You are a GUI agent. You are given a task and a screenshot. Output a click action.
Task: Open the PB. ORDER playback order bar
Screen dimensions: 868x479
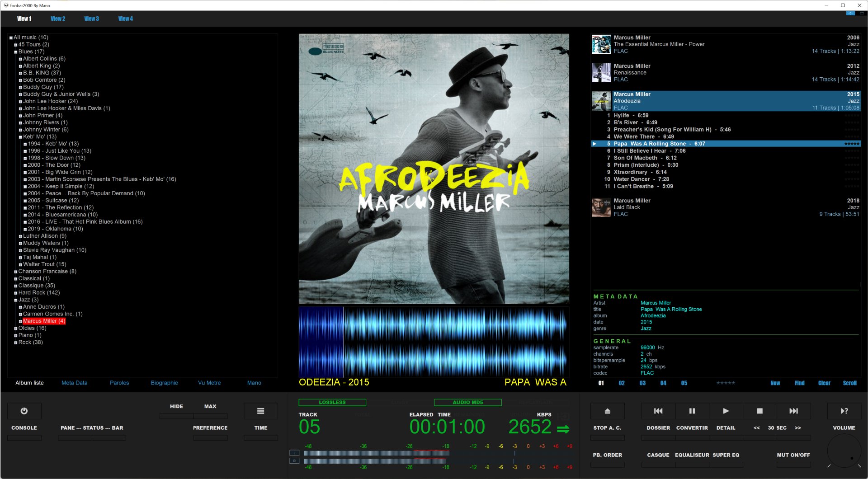(x=608, y=465)
